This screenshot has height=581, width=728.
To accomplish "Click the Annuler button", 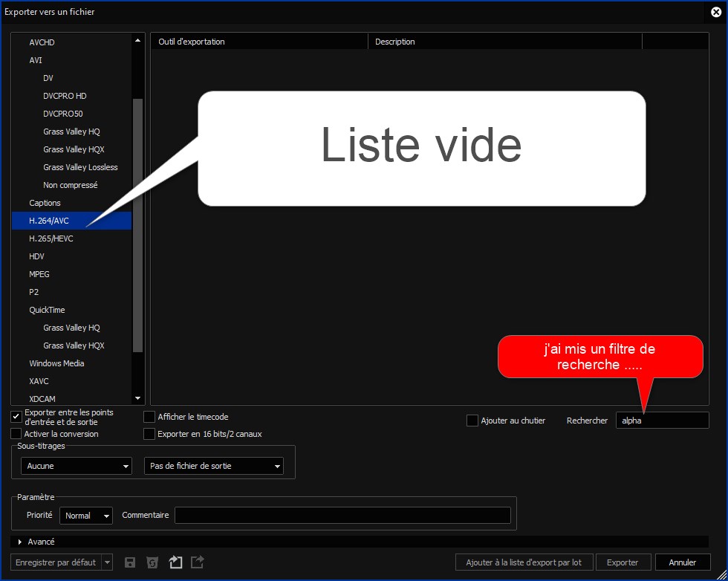I will point(682,562).
